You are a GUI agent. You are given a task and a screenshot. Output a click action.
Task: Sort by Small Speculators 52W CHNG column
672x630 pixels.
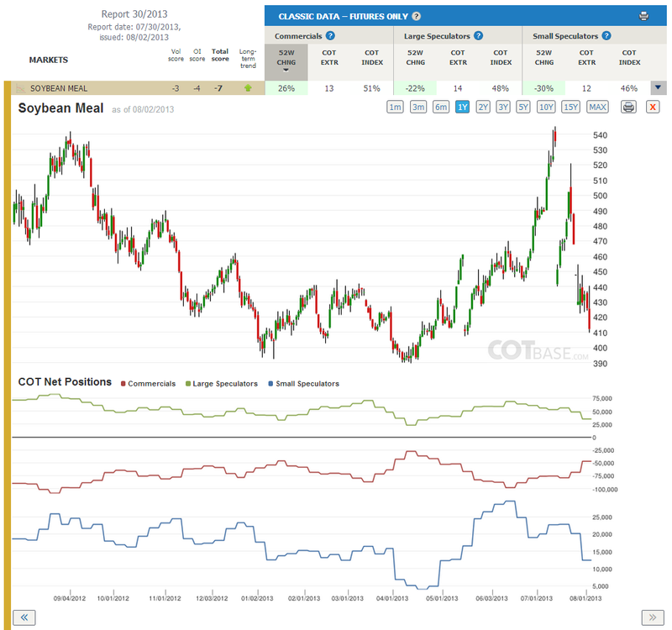[543, 57]
